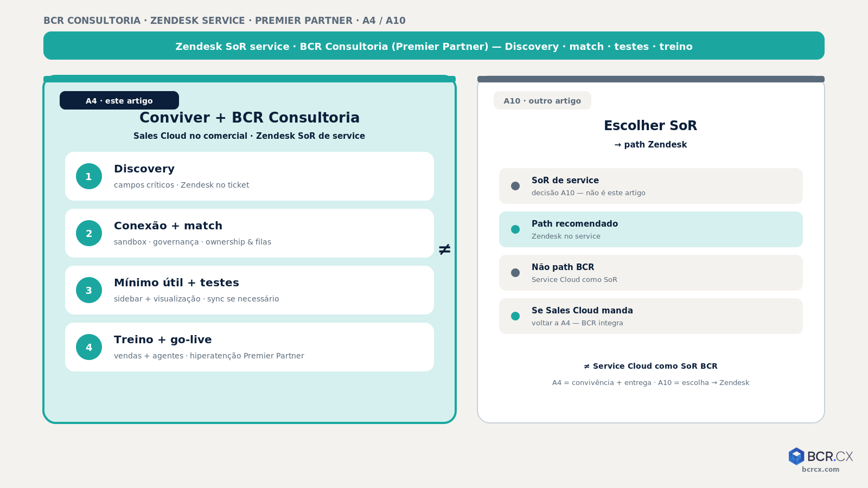This screenshot has height=488, width=868.
Task: Click the 'Conexão + match' card title
Action: pyautogui.click(x=168, y=226)
